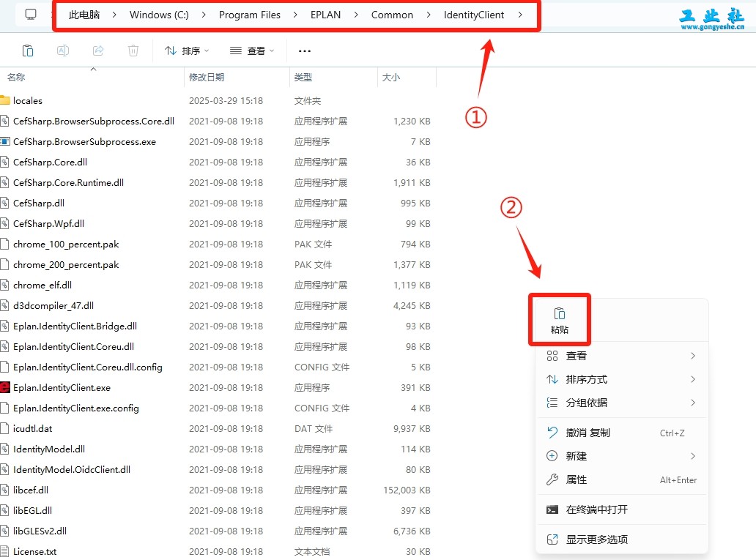Select the libGLESv2.dll file name
Image resolution: width=756 pixels, height=560 pixels.
[40, 531]
